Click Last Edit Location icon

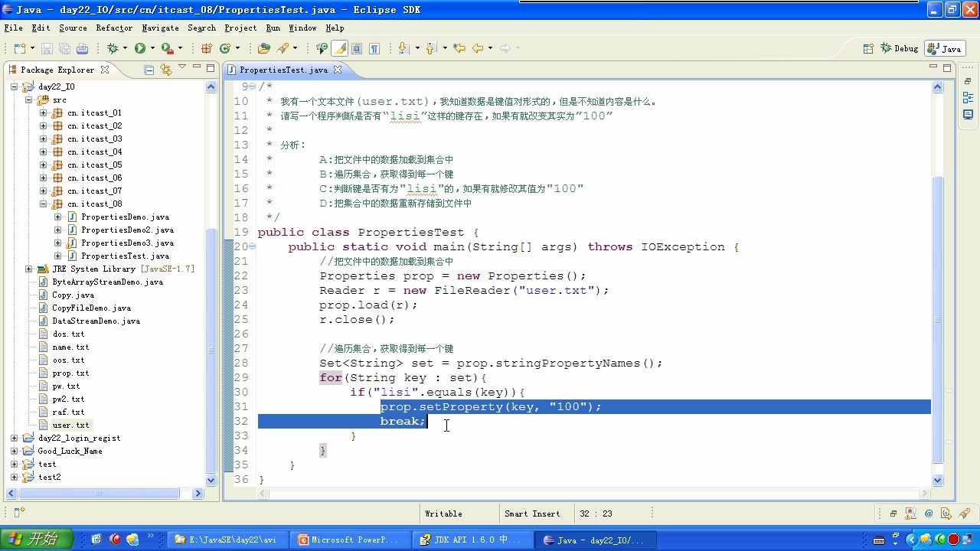[459, 48]
